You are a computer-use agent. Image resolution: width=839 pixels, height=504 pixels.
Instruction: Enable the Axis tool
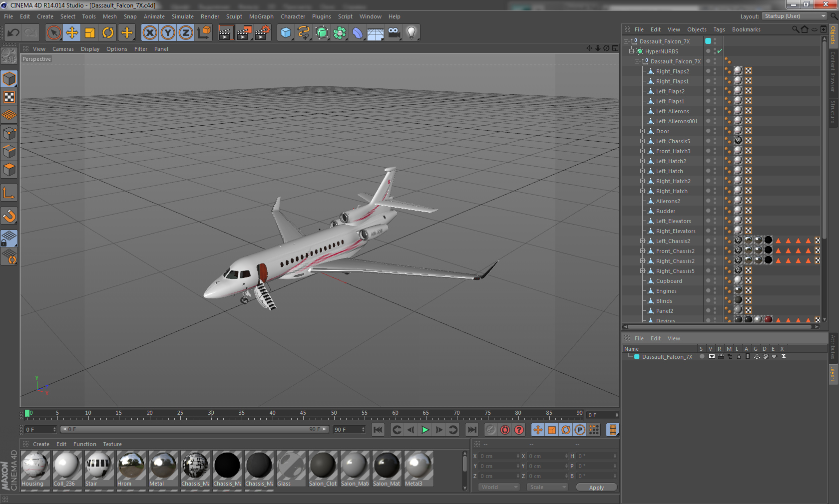(9, 193)
